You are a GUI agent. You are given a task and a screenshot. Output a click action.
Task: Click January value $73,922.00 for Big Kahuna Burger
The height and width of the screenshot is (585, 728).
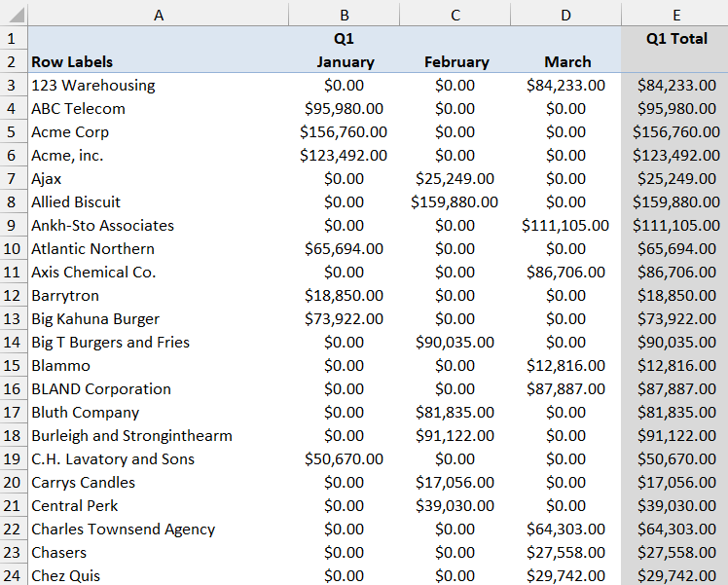pos(344,319)
